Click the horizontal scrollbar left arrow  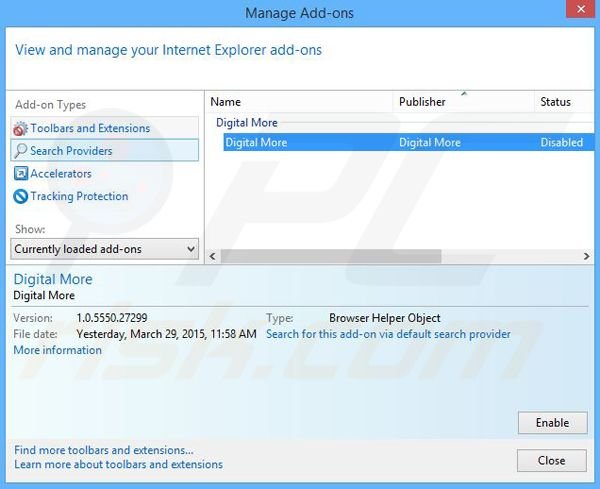click(213, 256)
